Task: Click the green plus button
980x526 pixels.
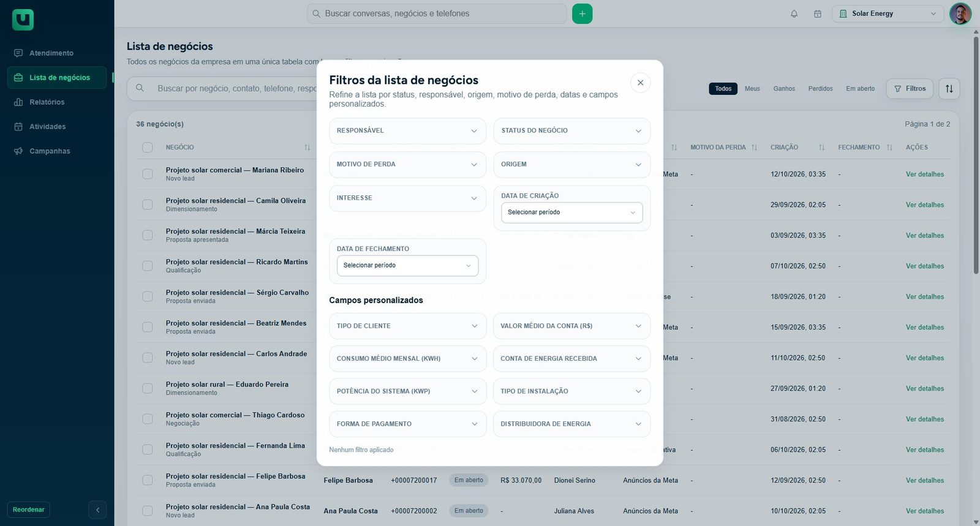Action: coord(582,13)
